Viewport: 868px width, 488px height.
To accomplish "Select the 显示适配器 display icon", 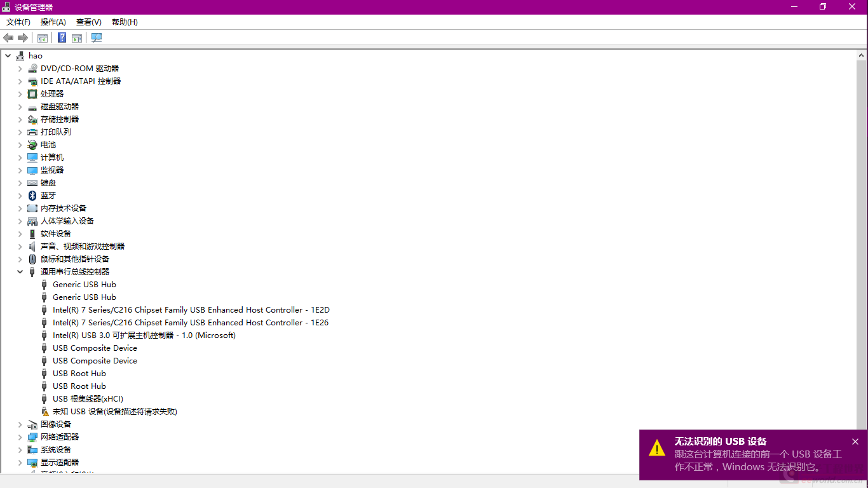I will [x=32, y=463].
